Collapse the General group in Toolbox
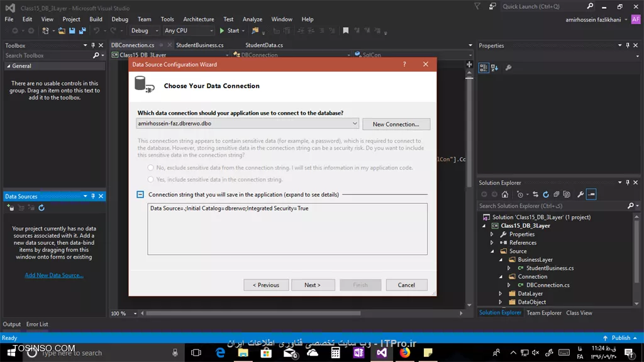This screenshot has height=362, width=644. 8,66
